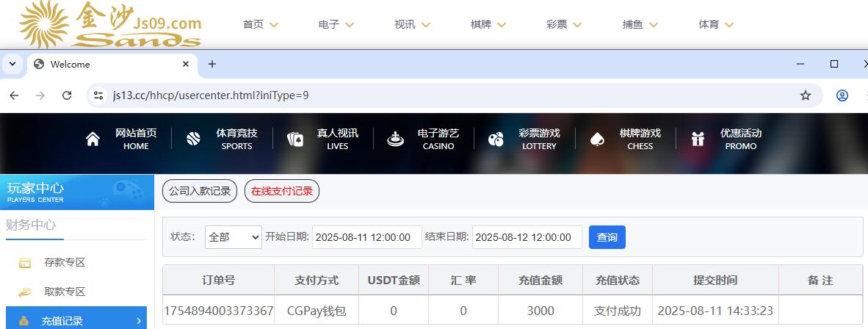Select the 在线支付记录 tab

(282, 192)
